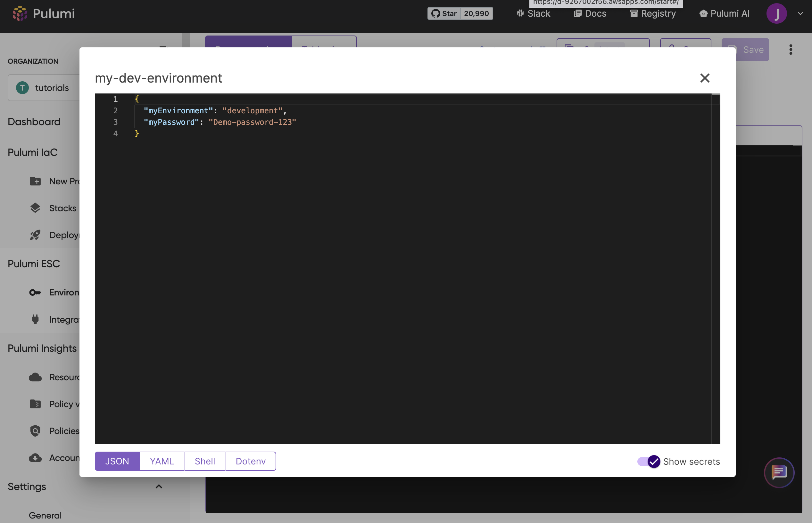Collapse the Settings section

pyautogui.click(x=159, y=487)
